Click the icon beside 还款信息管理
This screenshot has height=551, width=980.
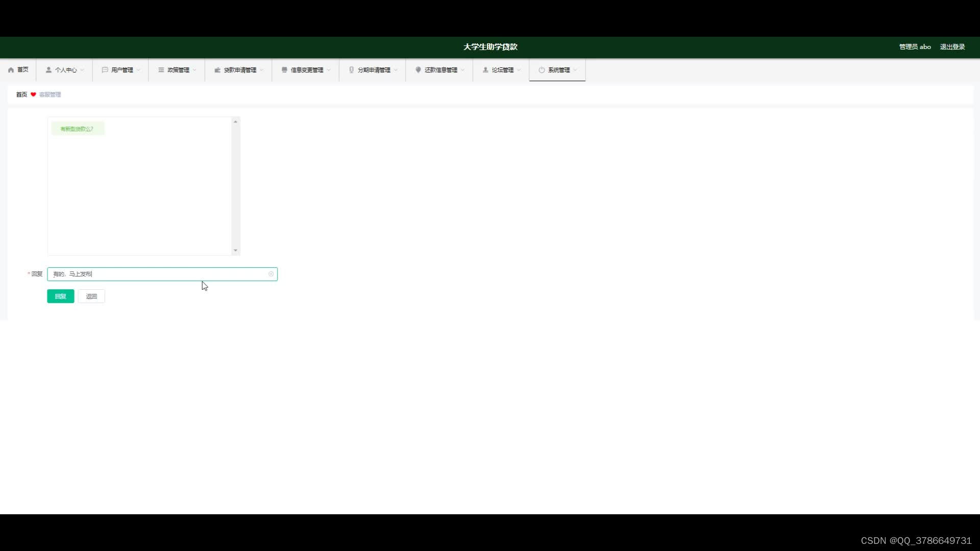418,70
